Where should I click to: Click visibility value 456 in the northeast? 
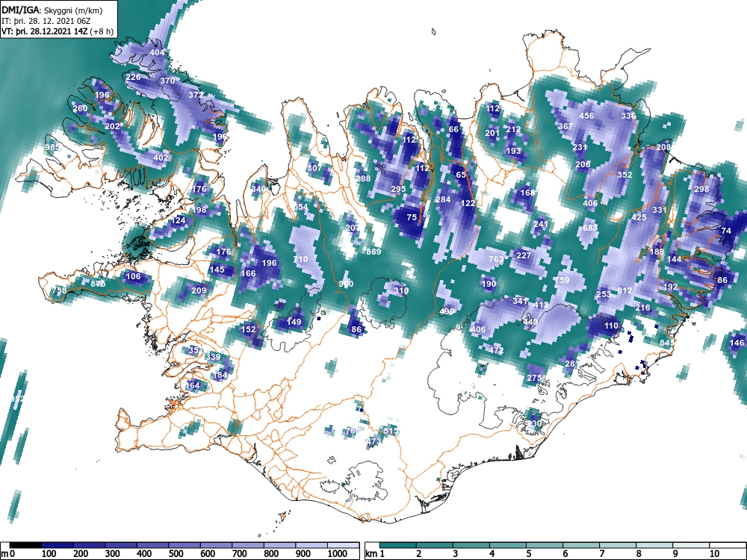pyautogui.click(x=586, y=116)
